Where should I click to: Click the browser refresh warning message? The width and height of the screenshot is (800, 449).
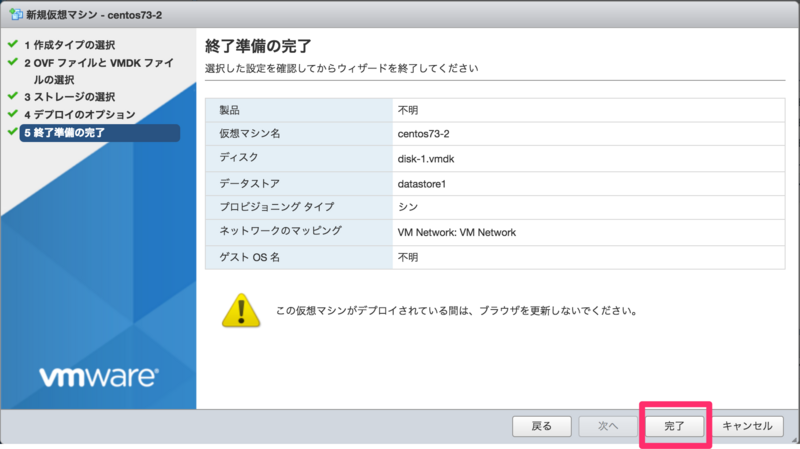[457, 311]
